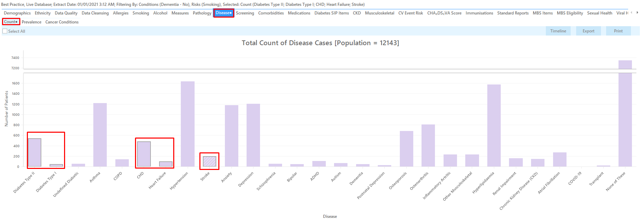Toggle the CHD bar selection
The height and width of the screenshot is (222, 644).
tap(144, 154)
